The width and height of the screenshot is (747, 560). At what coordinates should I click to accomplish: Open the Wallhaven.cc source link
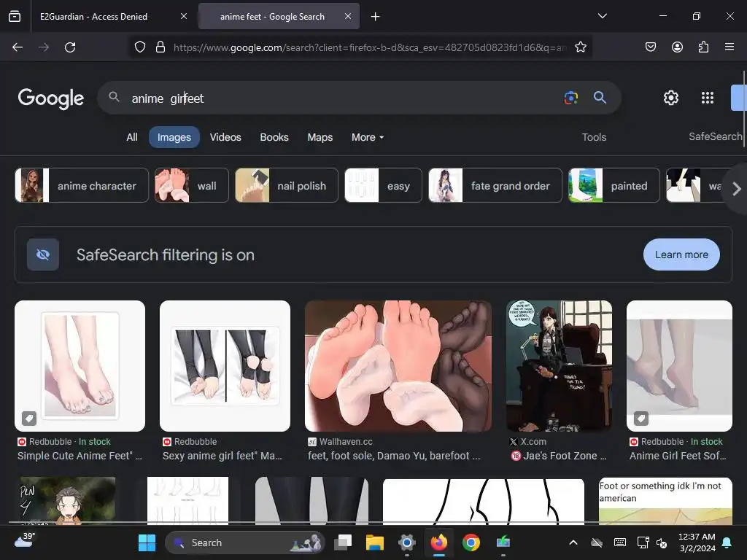346,442
